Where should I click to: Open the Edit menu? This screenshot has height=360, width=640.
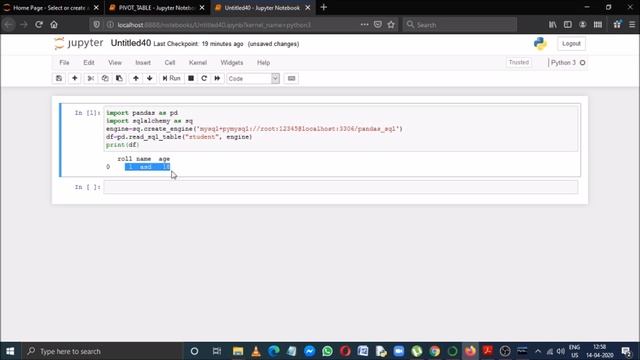[89, 63]
